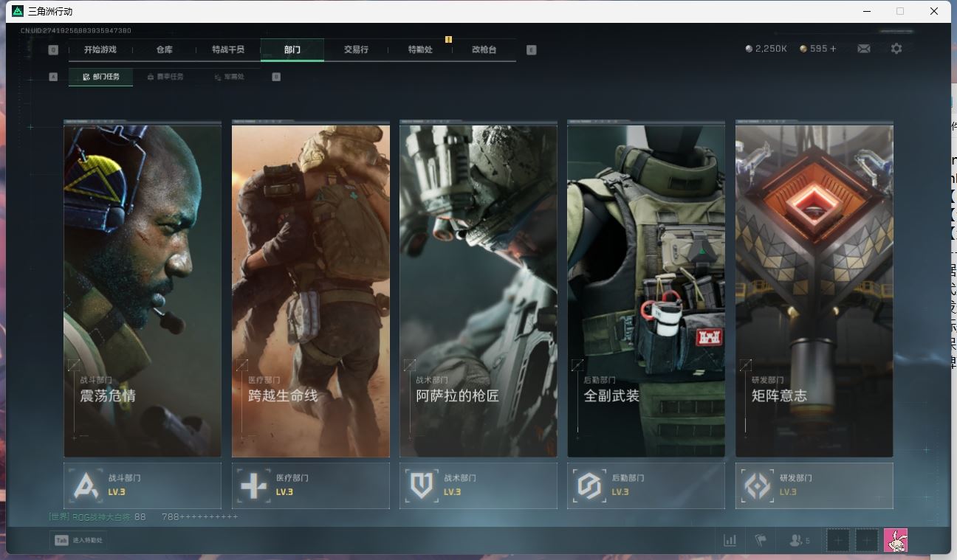The image size is (957, 560).
Task: Open the statistics bar chart icon
Action: pyautogui.click(x=730, y=541)
